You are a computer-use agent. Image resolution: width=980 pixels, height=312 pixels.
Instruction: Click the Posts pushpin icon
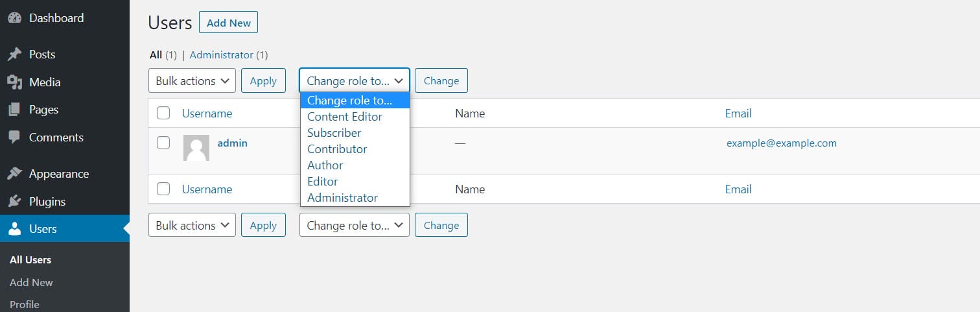(x=14, y=54)
